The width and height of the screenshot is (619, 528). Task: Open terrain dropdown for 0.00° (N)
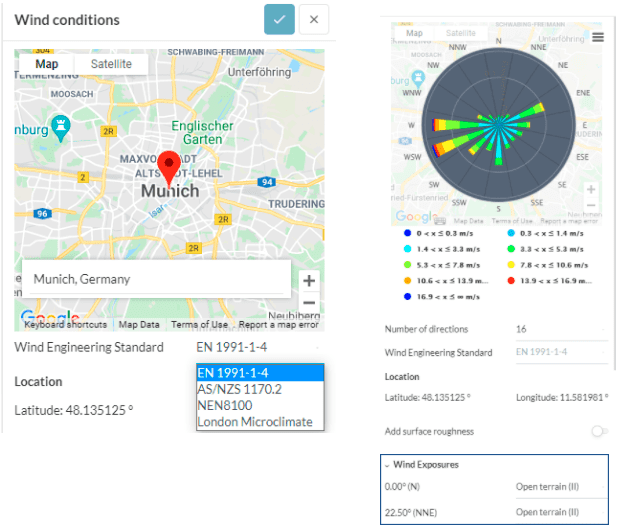coord(561,487)
